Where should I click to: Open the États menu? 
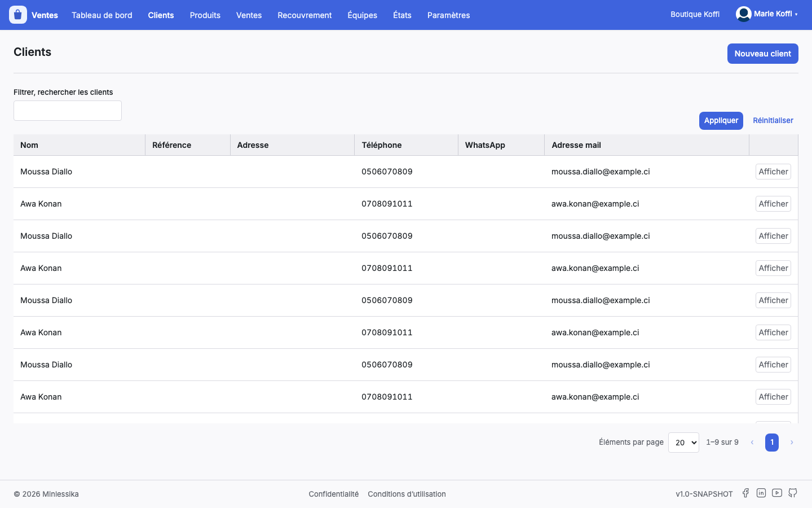pos(402,15)
